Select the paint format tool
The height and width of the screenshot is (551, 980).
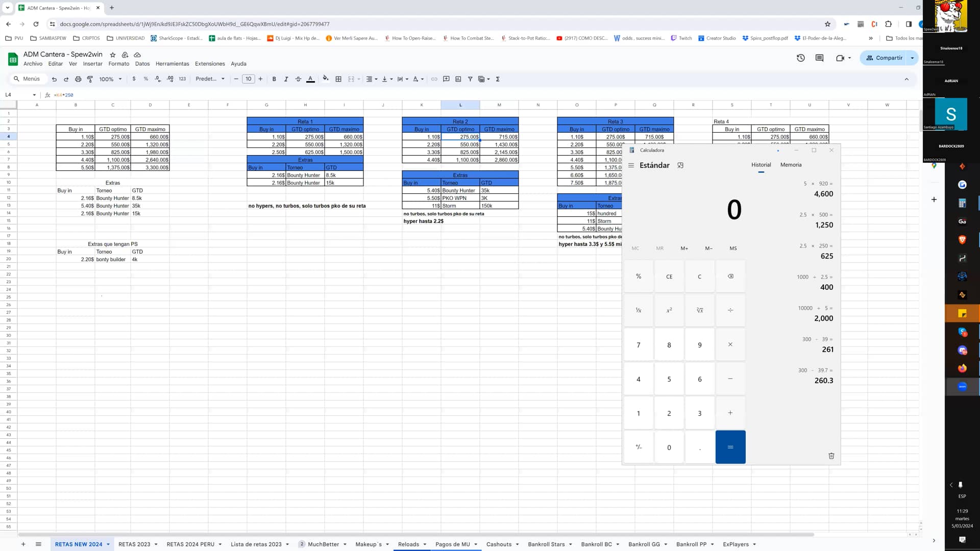(90, 79)
